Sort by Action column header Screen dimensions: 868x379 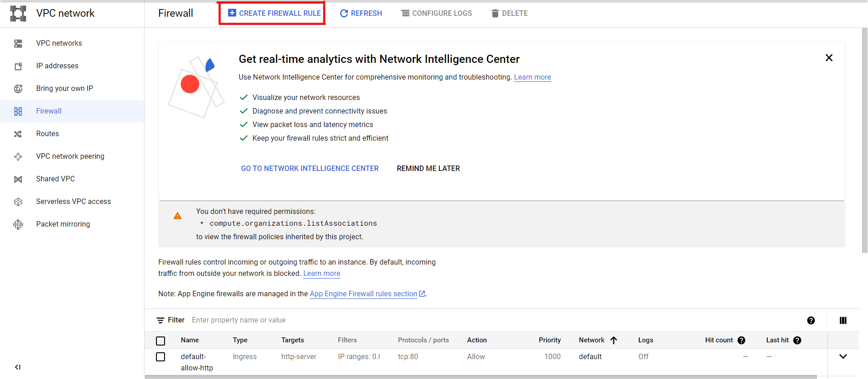pos(477,340)
